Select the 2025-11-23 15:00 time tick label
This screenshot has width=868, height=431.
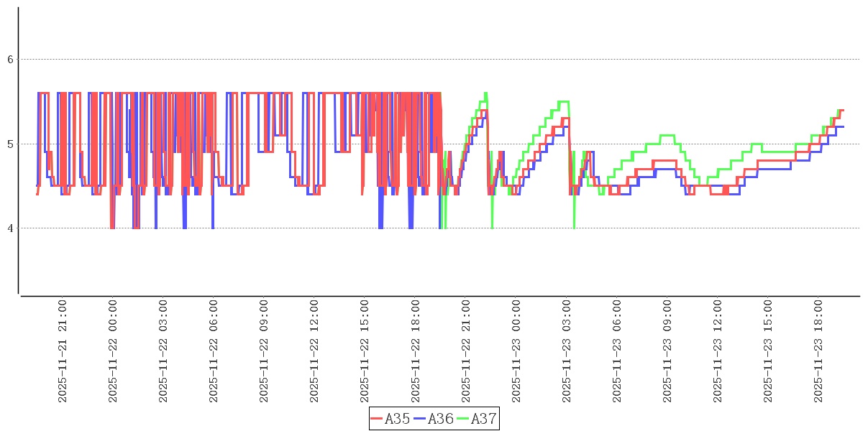pos(767,351)
